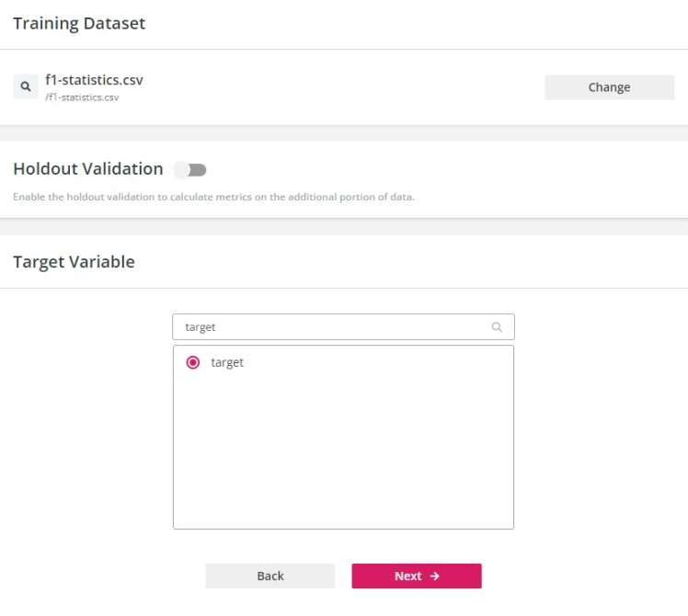Click the search icon in target field
Screen dimensions: 688x616
coord(497,327)
